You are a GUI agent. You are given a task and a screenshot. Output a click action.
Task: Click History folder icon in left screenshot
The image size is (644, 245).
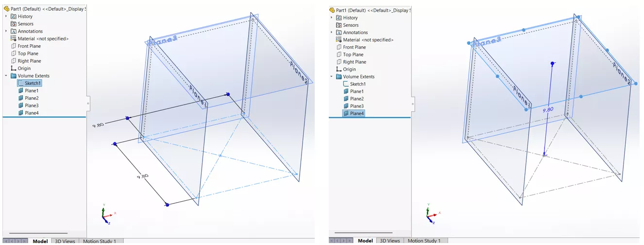pos(14,17)
